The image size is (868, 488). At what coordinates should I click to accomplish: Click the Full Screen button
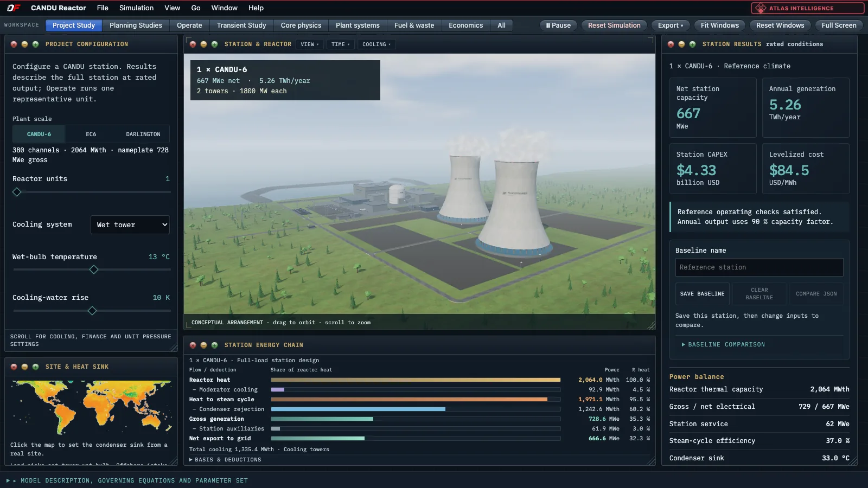point(839,25)
